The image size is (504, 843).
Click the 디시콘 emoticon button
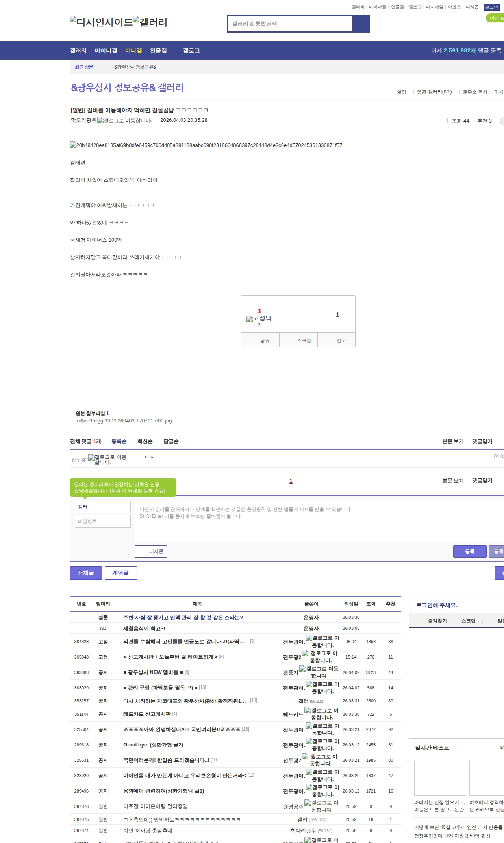[151, 551]
